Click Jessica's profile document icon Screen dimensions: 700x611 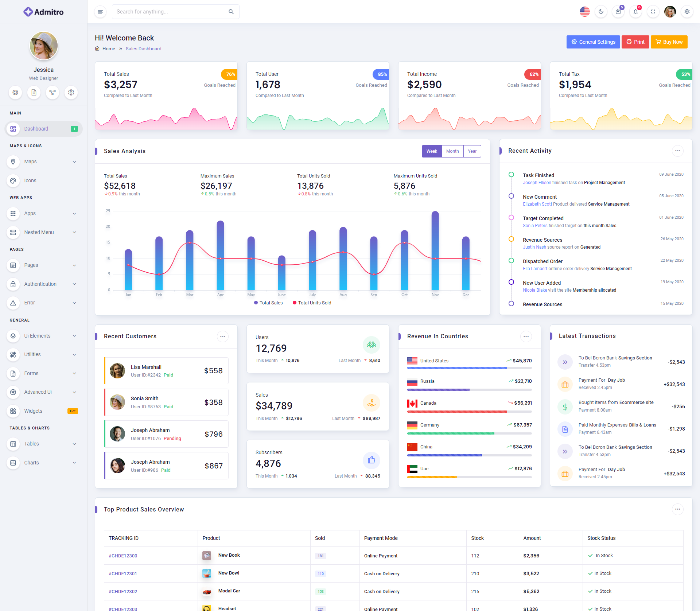click(x=34, y=93)
